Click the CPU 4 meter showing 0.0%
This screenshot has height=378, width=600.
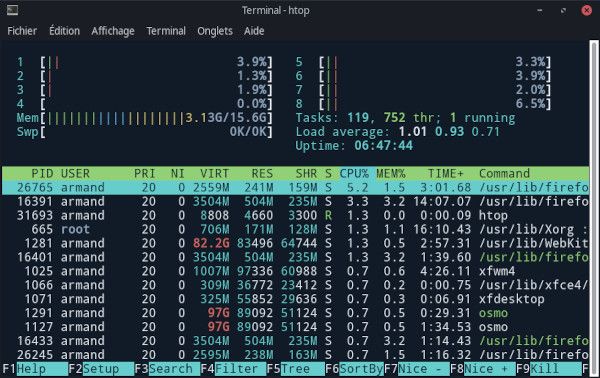[x=145, y=104]
